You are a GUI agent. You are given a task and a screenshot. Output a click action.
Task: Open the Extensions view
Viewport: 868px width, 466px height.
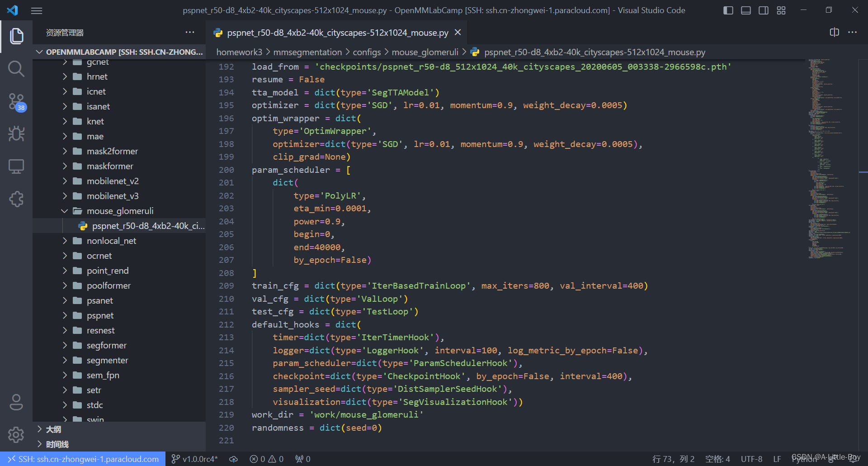click(x=16, y=199)
